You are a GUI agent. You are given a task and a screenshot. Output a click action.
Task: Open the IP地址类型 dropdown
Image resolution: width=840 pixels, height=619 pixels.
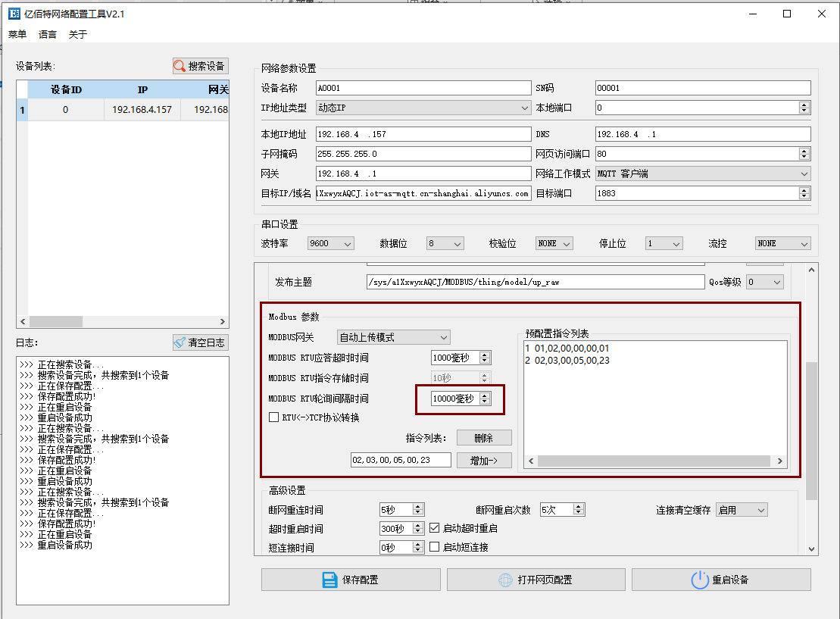[x=524, y=108]
